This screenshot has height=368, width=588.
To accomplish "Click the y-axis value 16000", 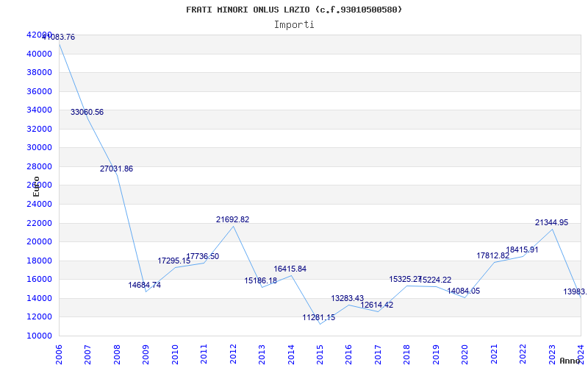I will coord(39,280).
